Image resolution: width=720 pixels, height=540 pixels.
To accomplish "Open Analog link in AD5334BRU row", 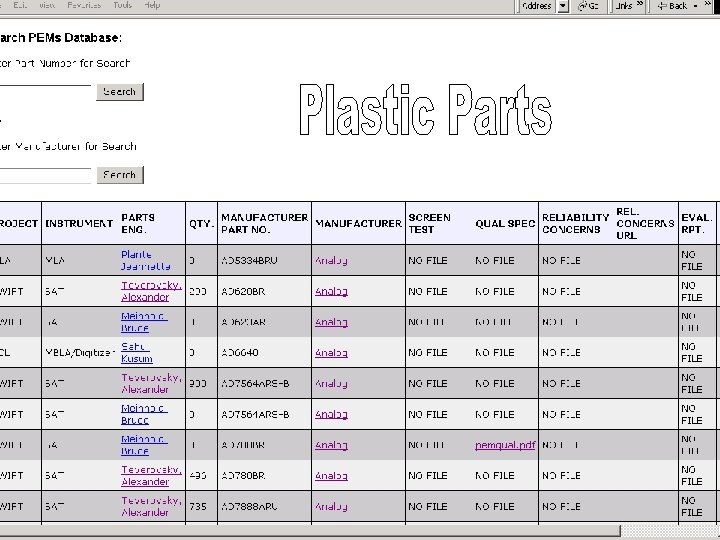I will pos(331,260).
